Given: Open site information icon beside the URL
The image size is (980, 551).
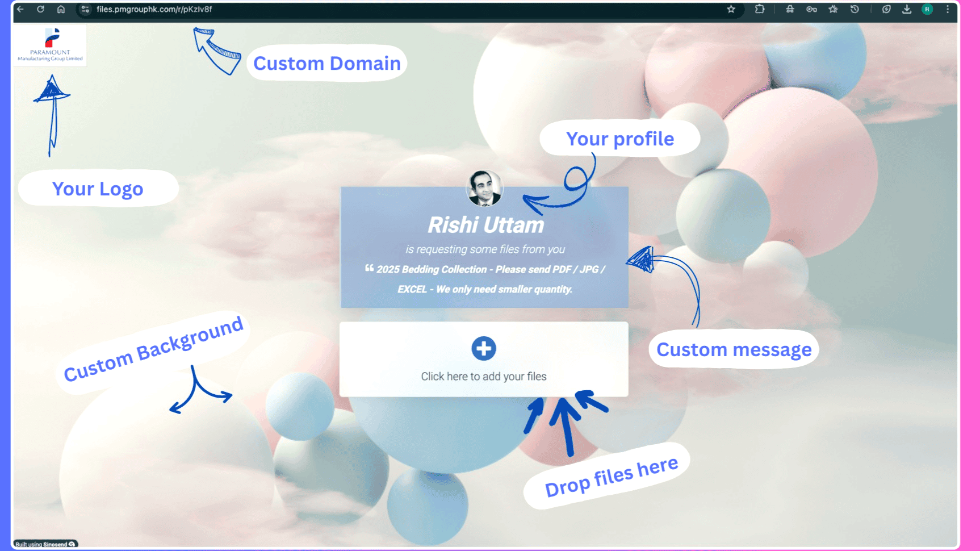Looking at the screenshot, I should coord(85,9).
